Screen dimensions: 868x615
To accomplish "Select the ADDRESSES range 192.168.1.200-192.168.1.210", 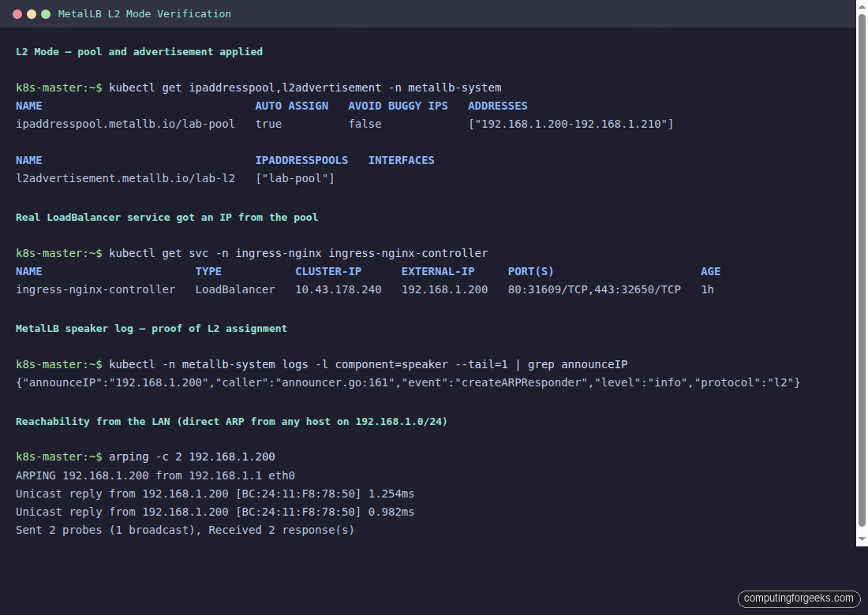I will 570,123.
